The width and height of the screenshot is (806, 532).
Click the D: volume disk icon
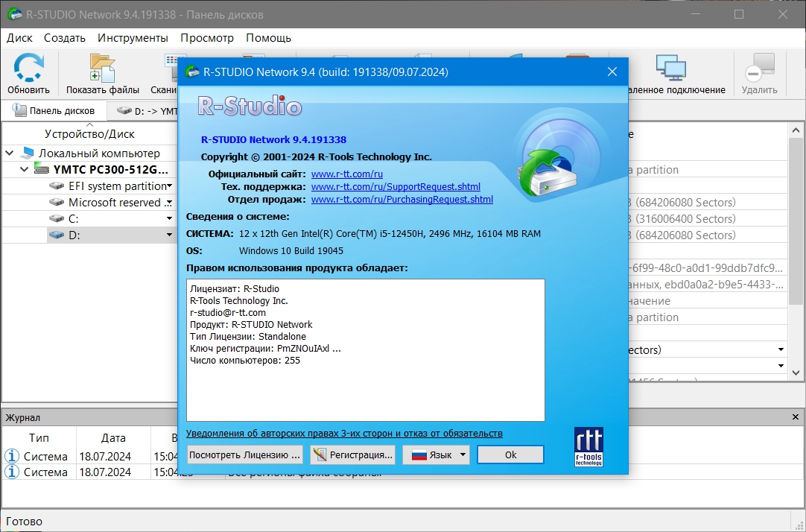pyautogui.click(x=57, y=235)
